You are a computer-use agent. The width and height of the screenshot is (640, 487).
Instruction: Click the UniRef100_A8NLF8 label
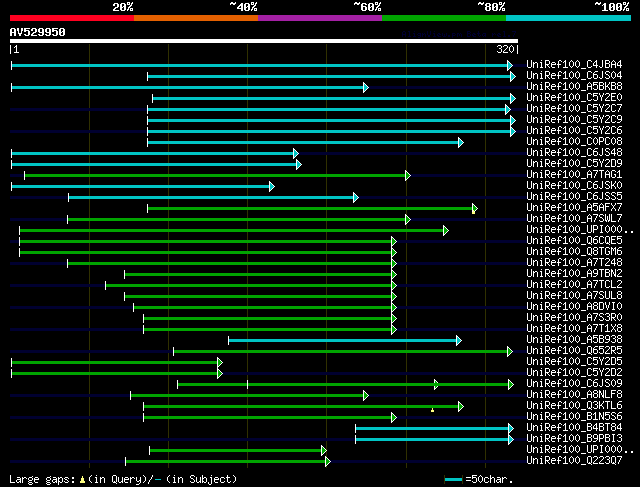click(x=574, y=395)
